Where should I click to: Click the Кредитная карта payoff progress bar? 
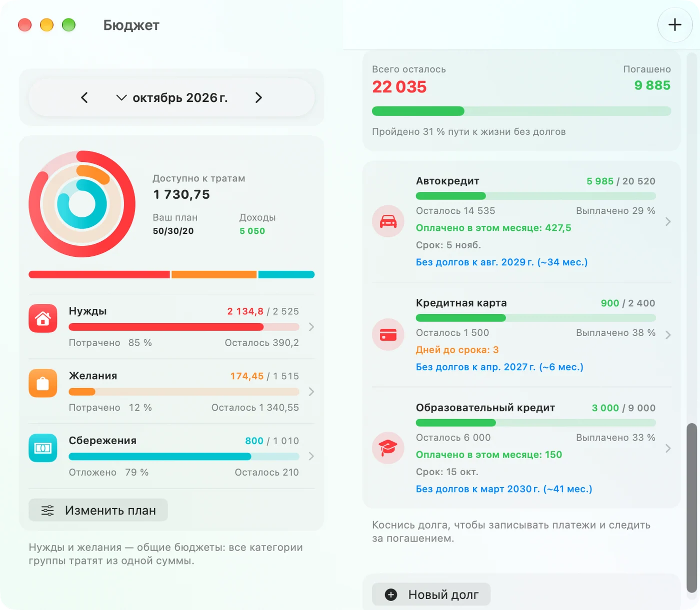(535, 318)
